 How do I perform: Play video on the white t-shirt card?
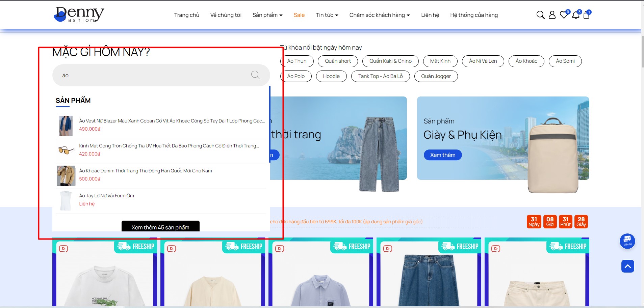coord(63,249)
